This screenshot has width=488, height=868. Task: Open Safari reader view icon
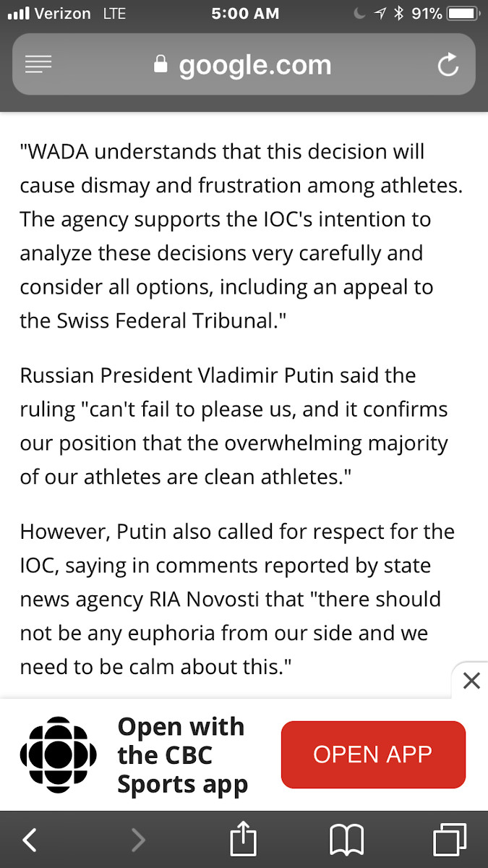pyautogui.click(x=38, y=65)
